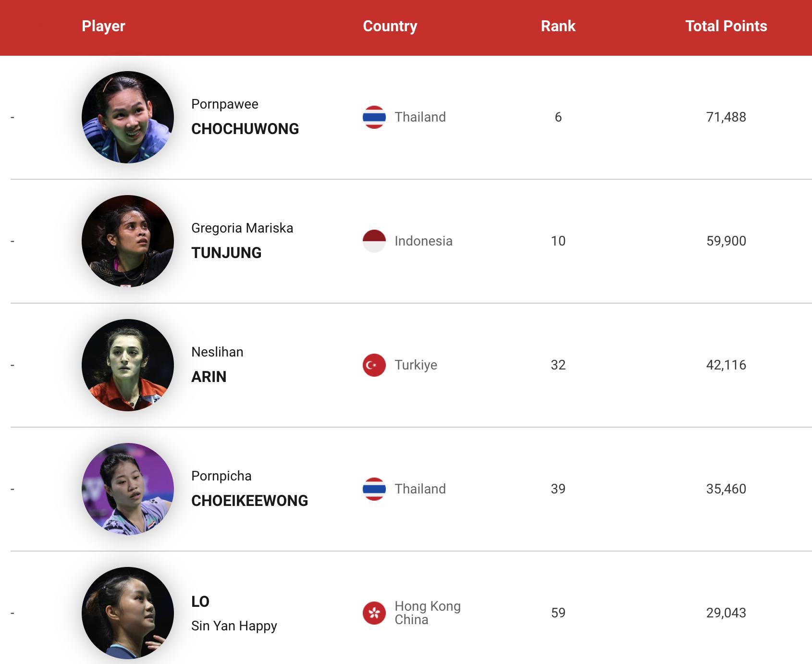
Task: Click the Indonesia flag icon
Action: [x=374, y=241]
